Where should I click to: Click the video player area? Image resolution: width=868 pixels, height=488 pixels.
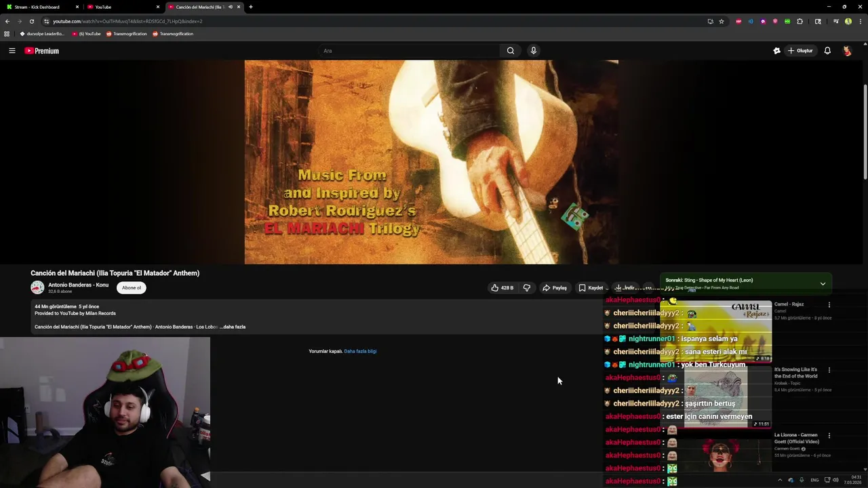[x=431, y=162]
